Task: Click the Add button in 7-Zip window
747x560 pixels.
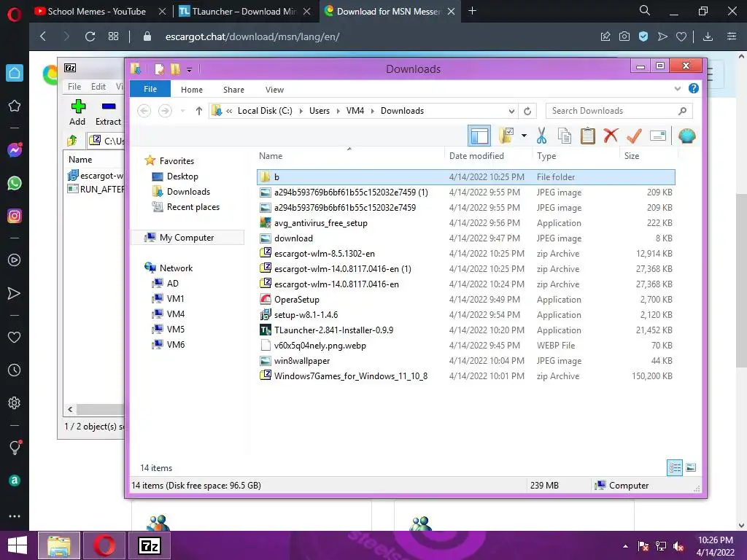Action: click(77, 112)
